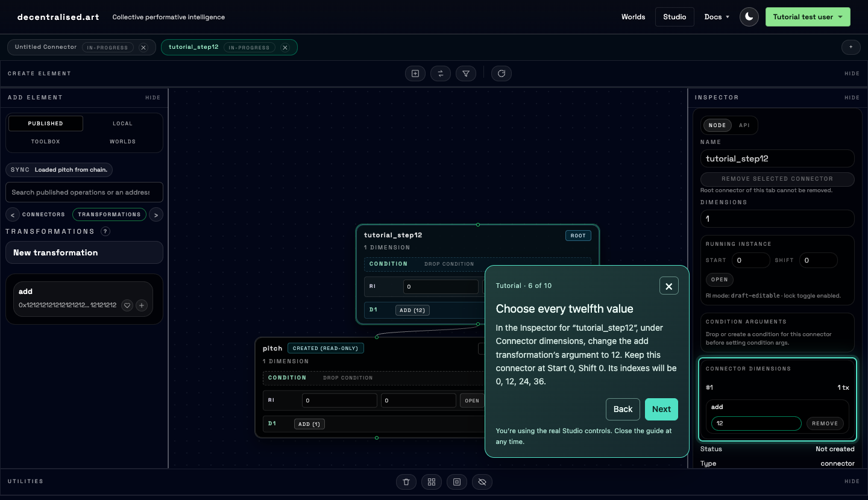Click the add argument field showing 12
The height and width of the screenshot is (500, 868).
tap(756, 423)
